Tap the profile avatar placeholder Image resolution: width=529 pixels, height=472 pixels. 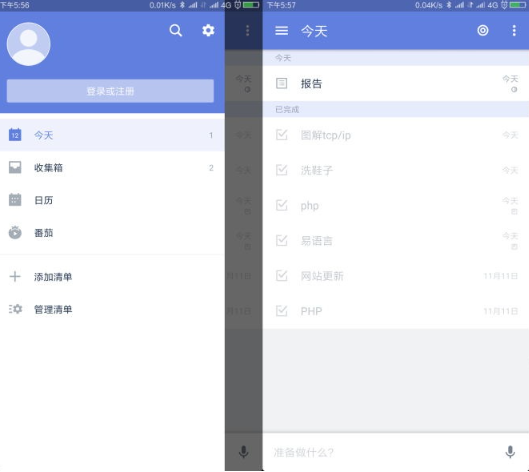29,44
